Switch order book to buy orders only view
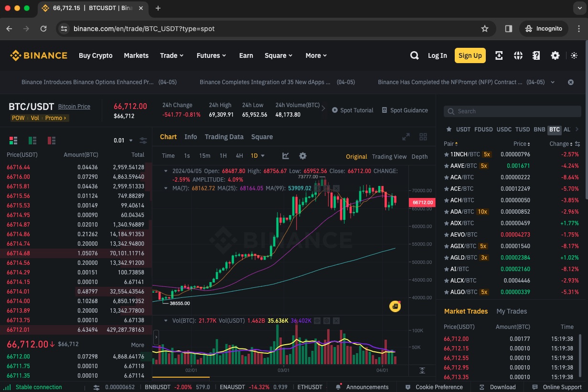Viewport: 588px width, 392px height. pos(32,140)
